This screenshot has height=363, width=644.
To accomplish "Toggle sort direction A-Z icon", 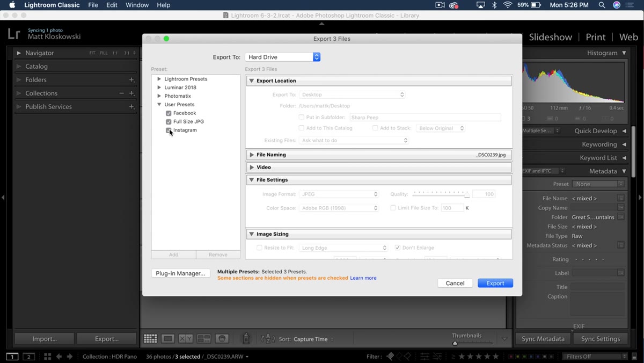I will [268, 339].
